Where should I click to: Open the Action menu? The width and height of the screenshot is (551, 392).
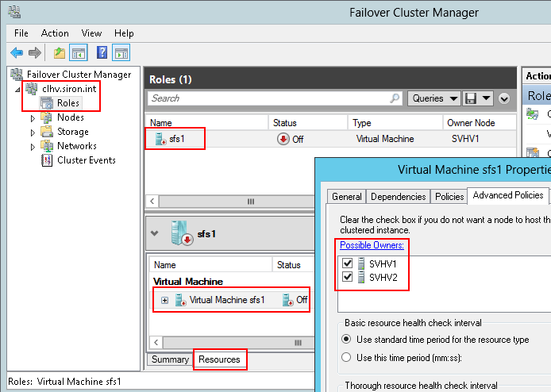[55, 33]
